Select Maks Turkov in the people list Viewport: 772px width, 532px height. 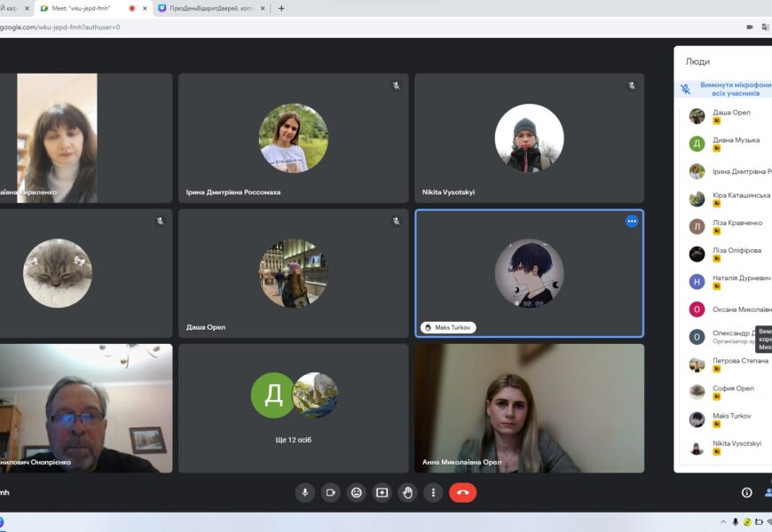point(730,416)
